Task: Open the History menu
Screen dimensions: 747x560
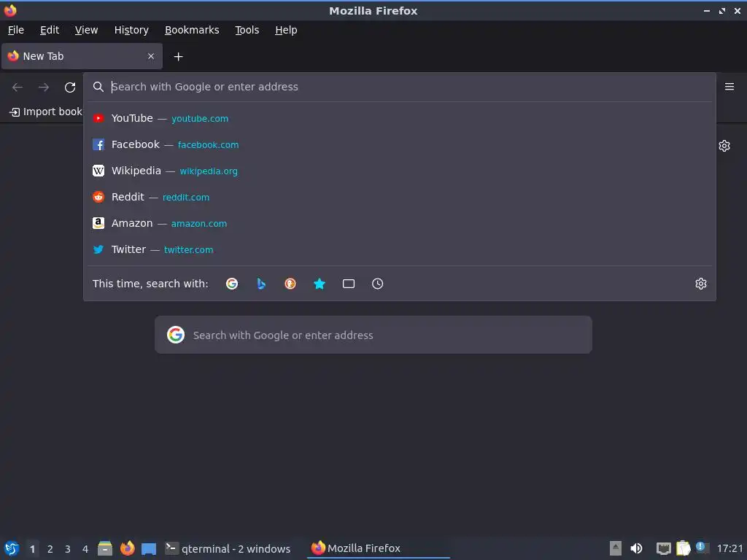Action: [x=131, y=30]
